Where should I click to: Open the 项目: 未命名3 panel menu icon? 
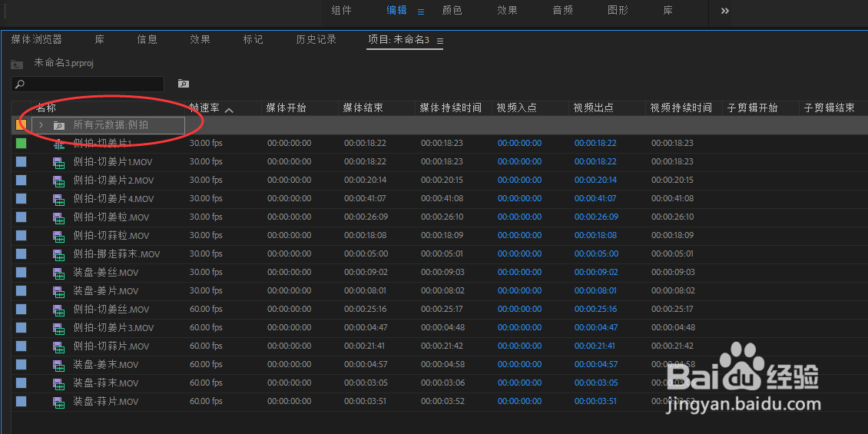tap(440, 41)
